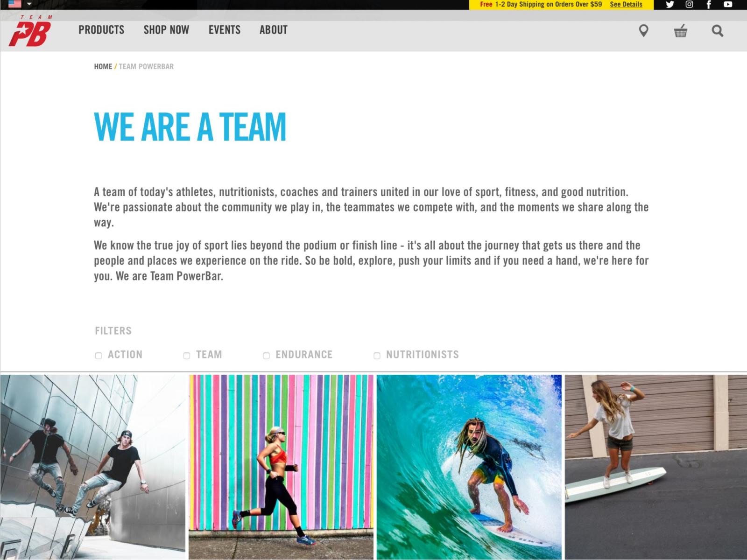Open the Instagram social icon
The height and width of the screenshot is (560, 747).
689,4
